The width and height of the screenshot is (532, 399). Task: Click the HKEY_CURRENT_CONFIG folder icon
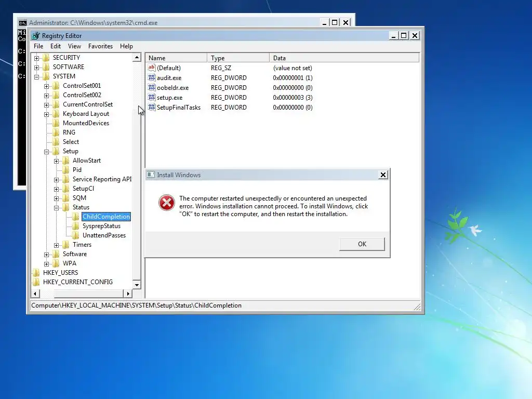(x=36, y=282)
